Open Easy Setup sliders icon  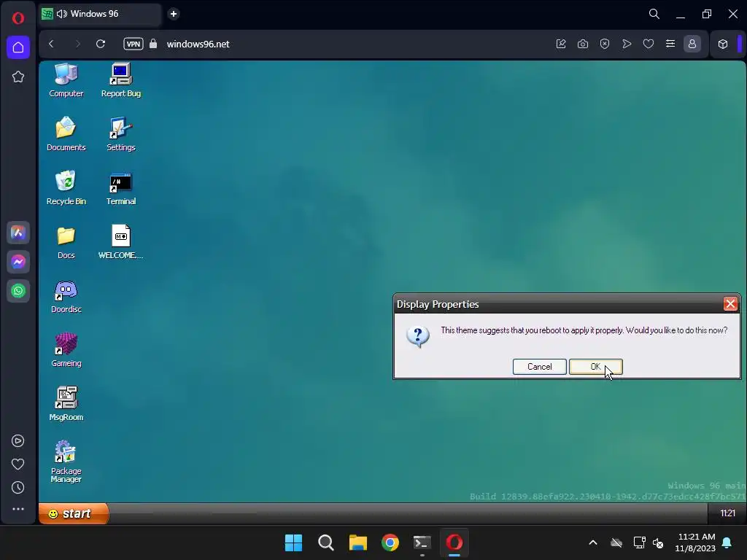[x=670, y=44]
